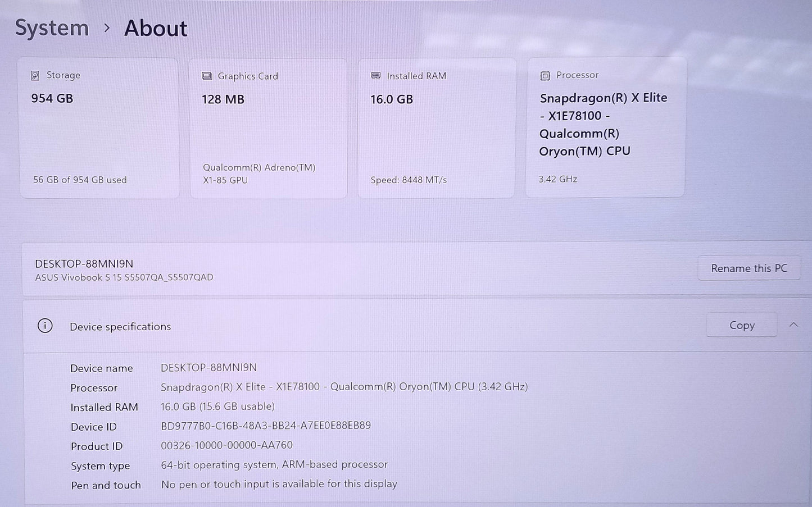Select the No pen or touch input value
Viewport: 812px width, 507px height.
click(279, 483)
